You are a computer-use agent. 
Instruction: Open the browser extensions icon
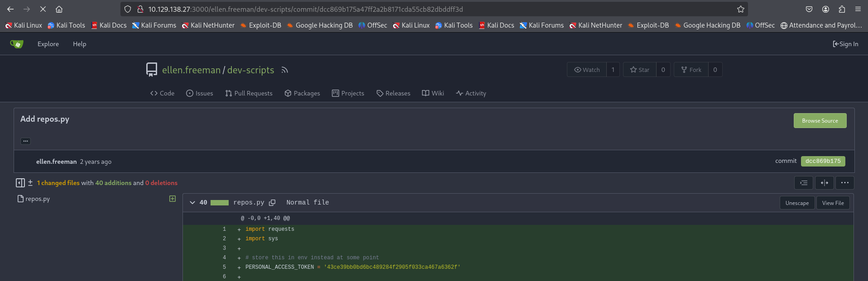point(842,9)
